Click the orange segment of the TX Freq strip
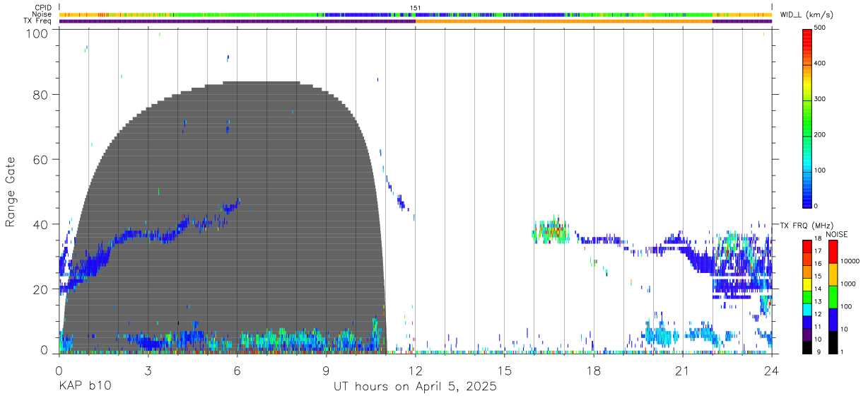 (564, 21)
